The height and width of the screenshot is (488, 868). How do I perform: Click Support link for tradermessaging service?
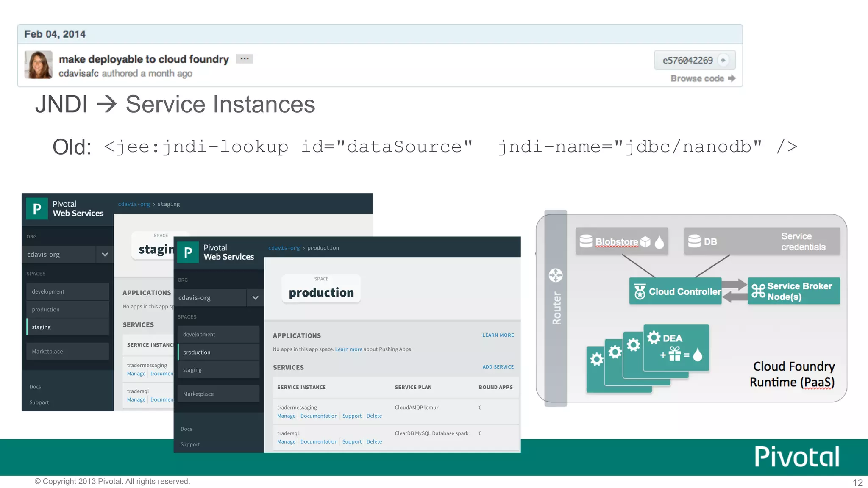coord(352,416)
